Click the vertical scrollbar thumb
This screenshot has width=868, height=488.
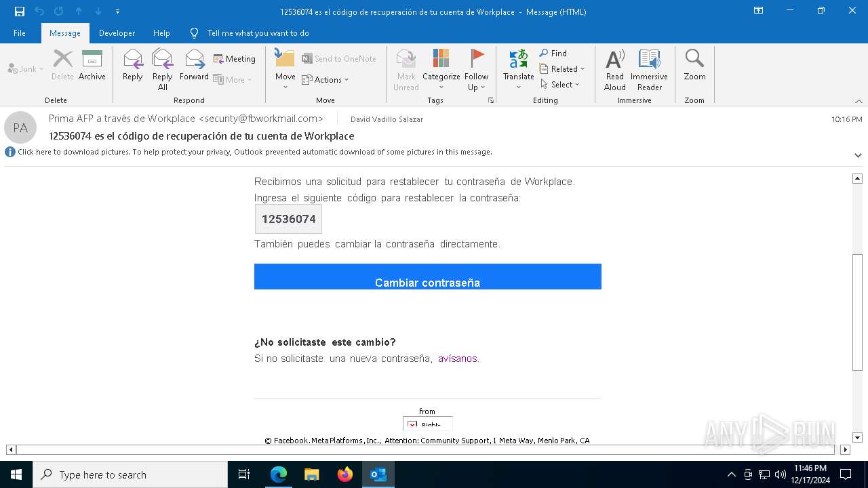coord(858,312)
